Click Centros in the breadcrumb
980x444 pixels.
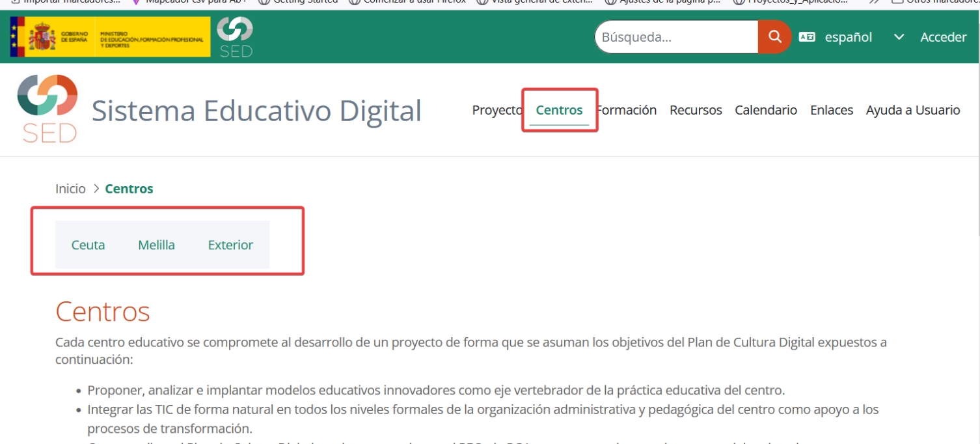pos(129,189)
